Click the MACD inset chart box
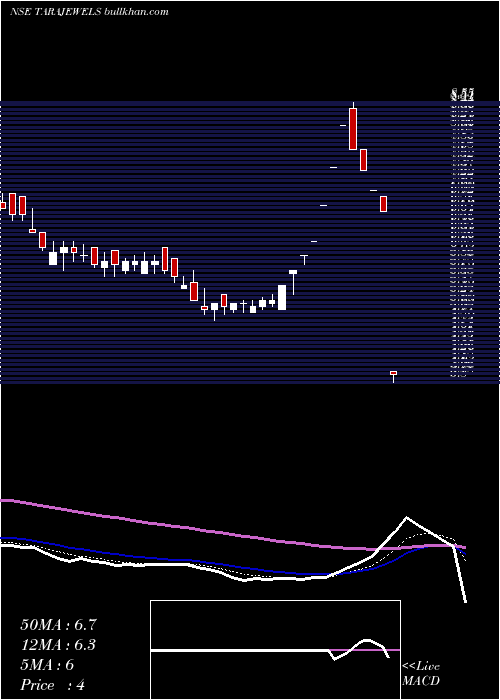Screen dimensions: 500x700 pos(275,650)
